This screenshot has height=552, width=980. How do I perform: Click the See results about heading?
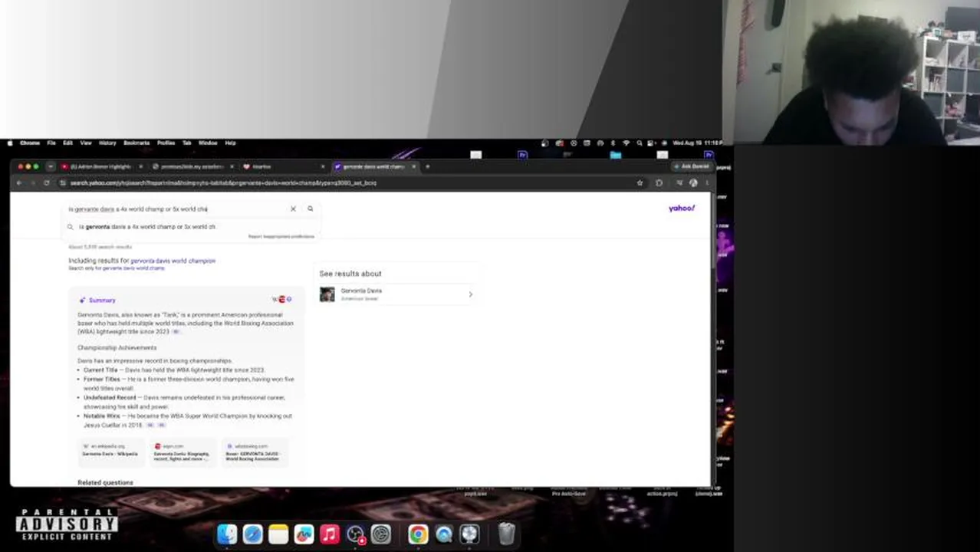click(350, 274)
